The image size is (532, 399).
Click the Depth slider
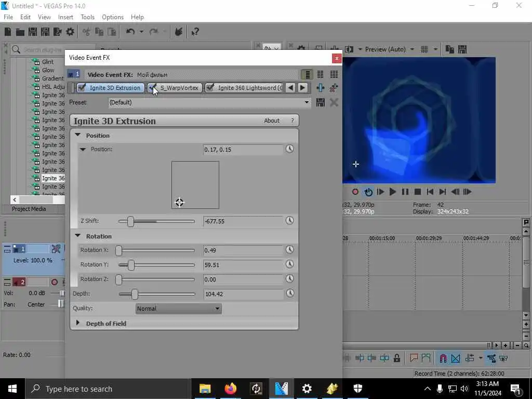point(157,294)
